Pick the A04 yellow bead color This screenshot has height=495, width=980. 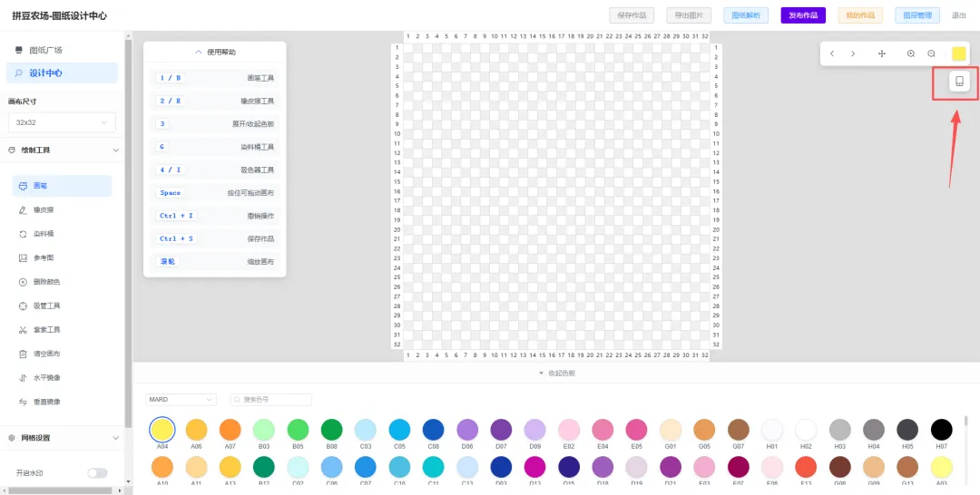tap(162, 430)
